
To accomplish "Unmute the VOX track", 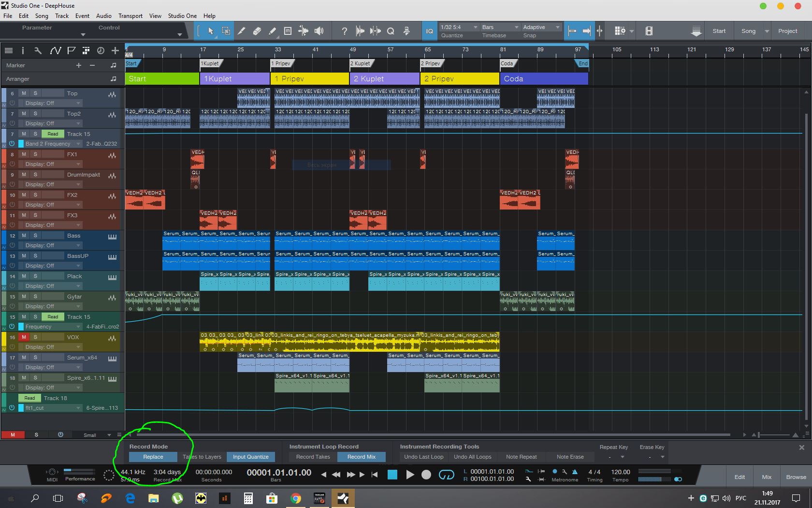I will [x=24, y=337].
